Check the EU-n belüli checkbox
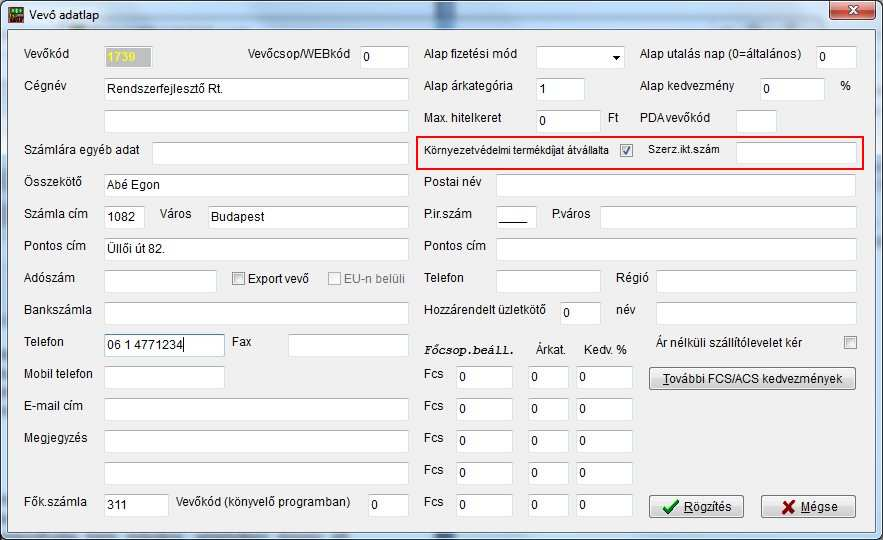 click(x=334, y=279)
